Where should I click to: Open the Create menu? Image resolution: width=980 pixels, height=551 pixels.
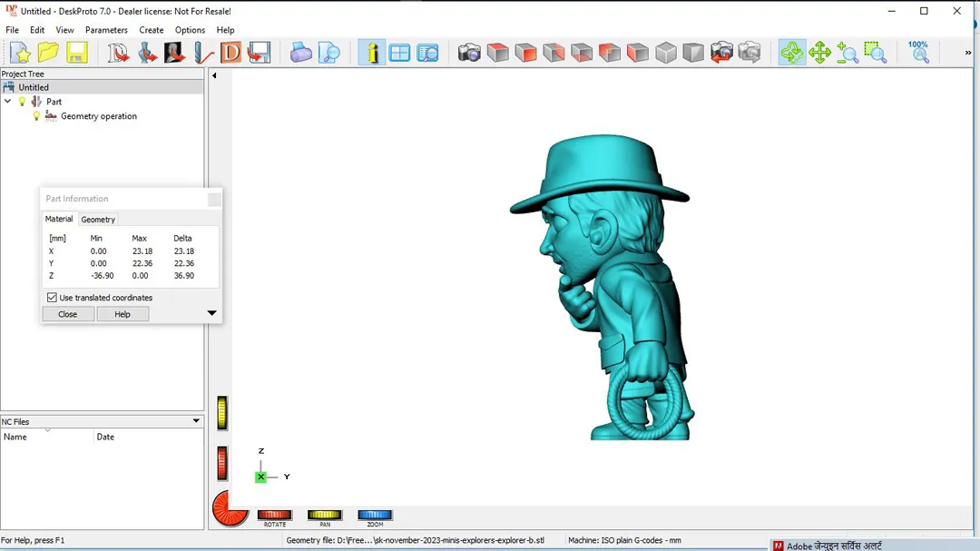pos(152,30)
